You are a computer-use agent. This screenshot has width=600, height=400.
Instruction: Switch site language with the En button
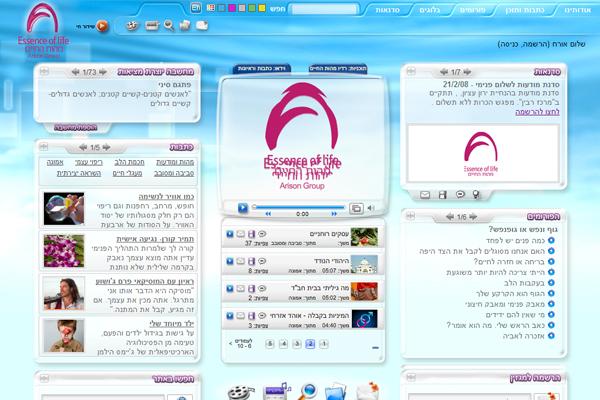point(196,8)
